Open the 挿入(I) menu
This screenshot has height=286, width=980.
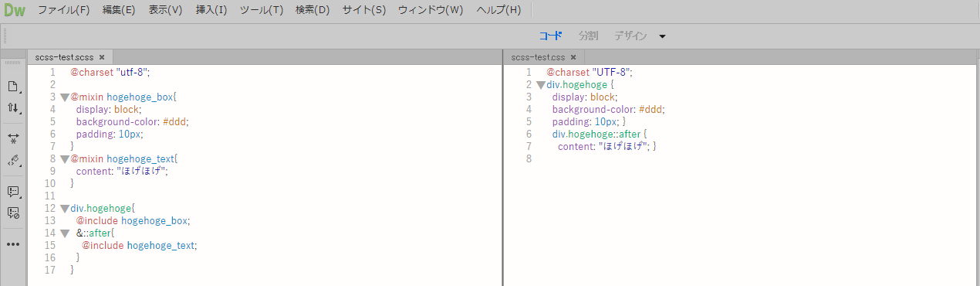point(211,11)
